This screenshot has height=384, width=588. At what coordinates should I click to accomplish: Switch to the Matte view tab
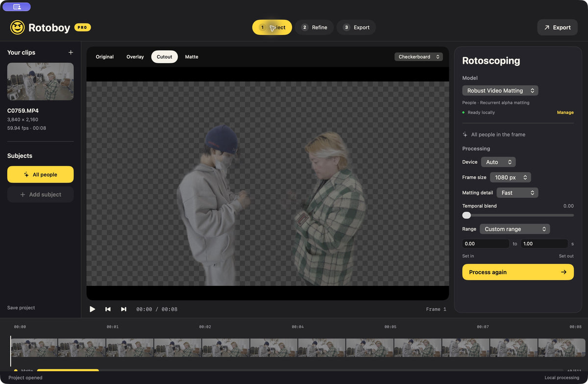tap(192, 57)
